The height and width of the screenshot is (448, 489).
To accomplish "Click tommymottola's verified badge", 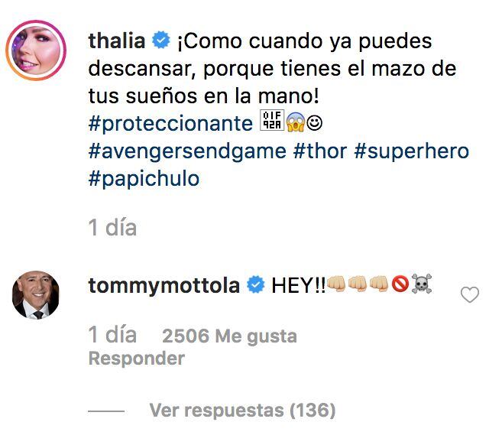I will click(254, 286).
